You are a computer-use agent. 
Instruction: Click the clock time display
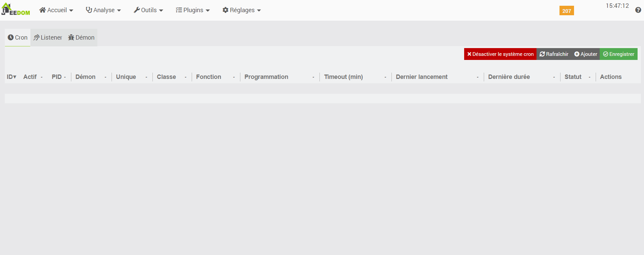[617, 6]
